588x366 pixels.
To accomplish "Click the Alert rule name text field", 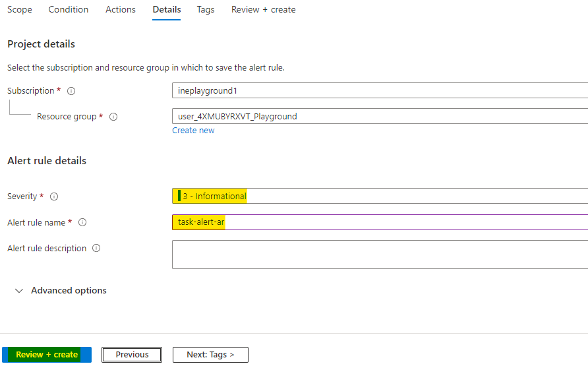I will 379,222.
